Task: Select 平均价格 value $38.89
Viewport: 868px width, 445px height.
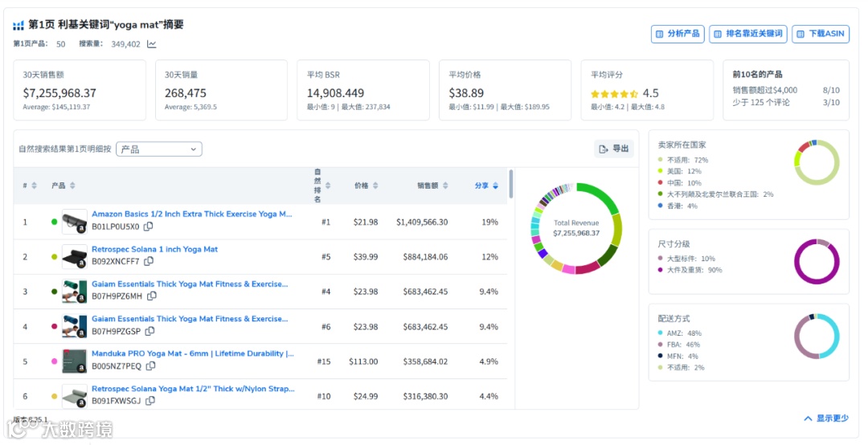Action: (x=466, y=93)
